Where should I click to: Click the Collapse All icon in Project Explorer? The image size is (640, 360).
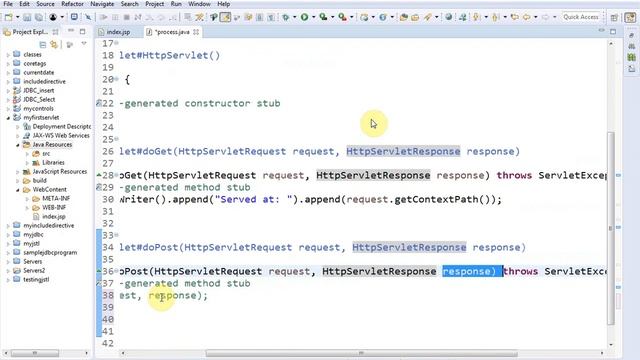[43, 44]
